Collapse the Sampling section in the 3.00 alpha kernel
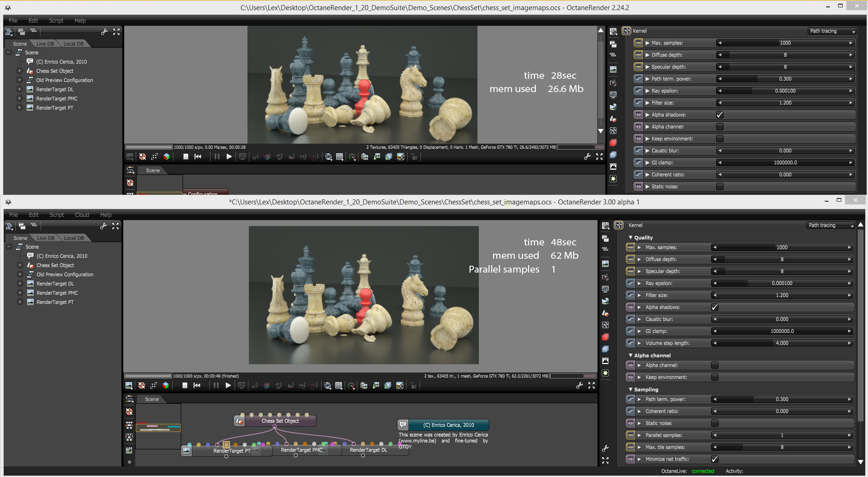 pos(631,390)
